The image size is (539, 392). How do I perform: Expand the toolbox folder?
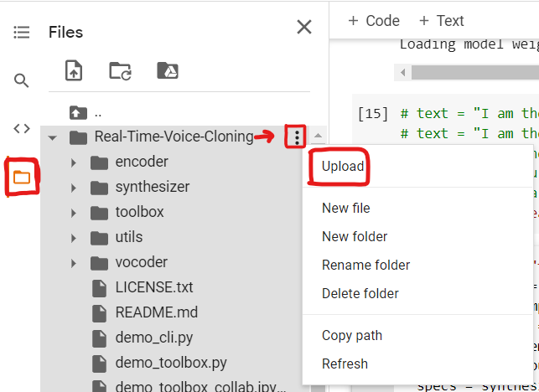[x=73, y=213]
